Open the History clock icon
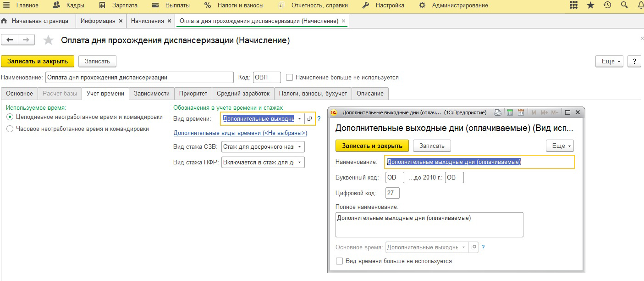 pos(607,6)
